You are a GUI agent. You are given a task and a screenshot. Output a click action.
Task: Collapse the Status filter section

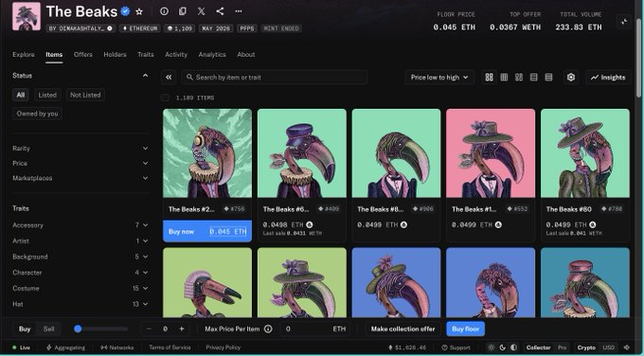tap(146, 76)
